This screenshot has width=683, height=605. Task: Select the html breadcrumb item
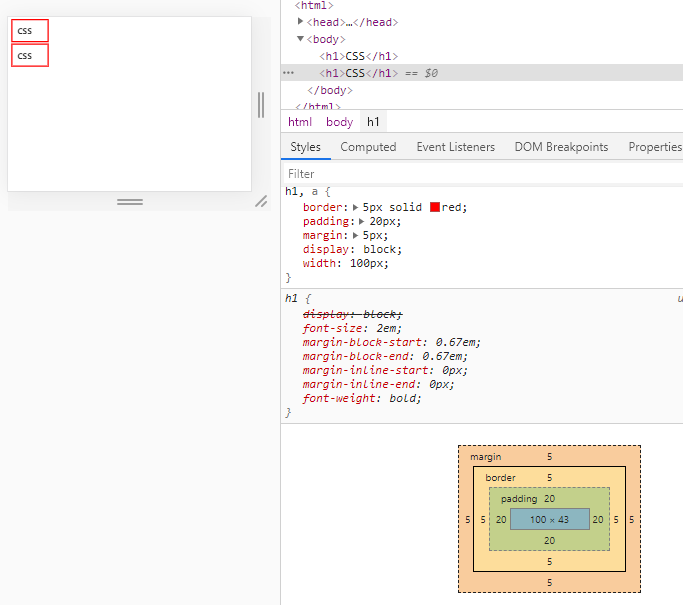point(300,122)
